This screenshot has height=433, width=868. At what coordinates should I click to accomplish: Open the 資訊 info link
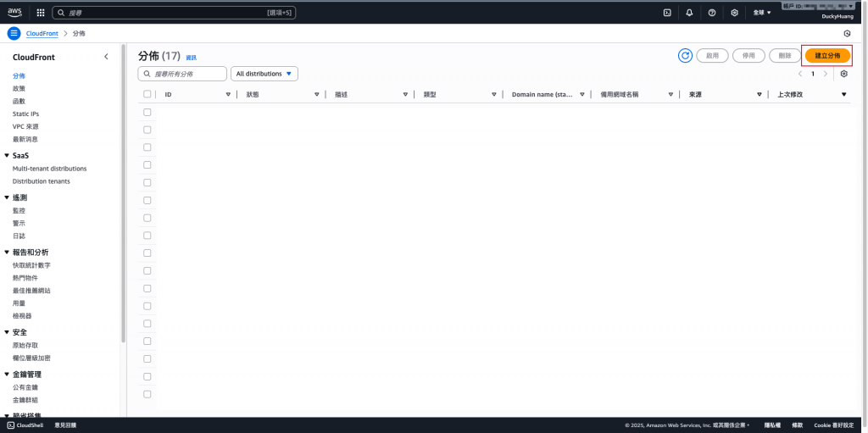coord(191,58)
